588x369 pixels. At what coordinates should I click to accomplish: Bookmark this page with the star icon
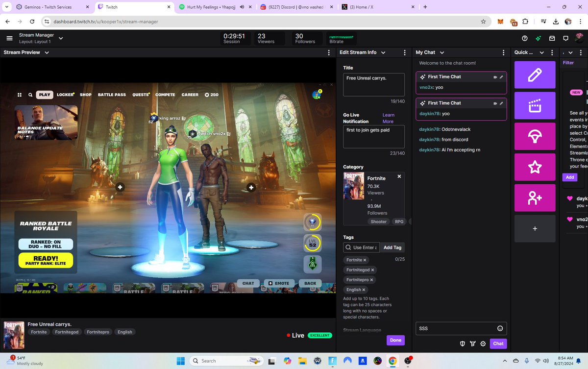click(484, 22)
